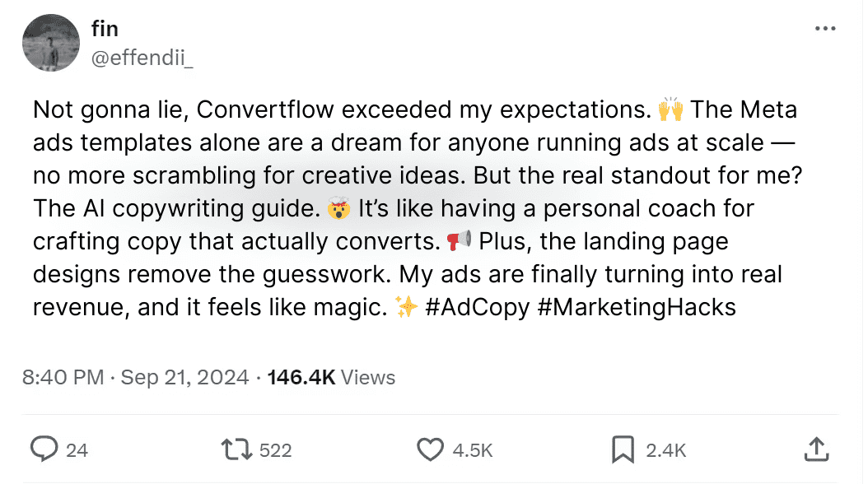The image size is (868, 484).
Task: Open the @effendii_ handle link
Action: (142, 58)
